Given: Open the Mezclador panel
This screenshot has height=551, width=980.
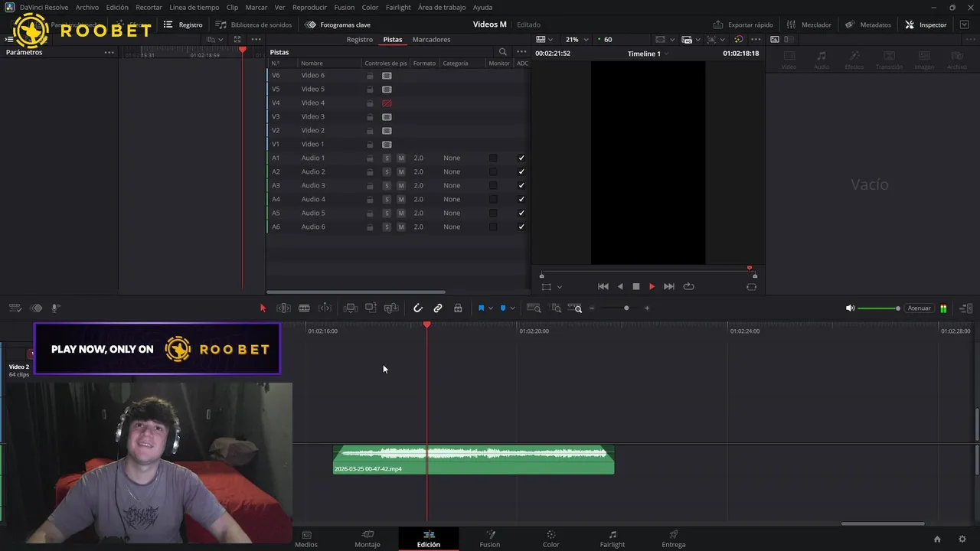Looking at the screenshot, I should [808, 24].
